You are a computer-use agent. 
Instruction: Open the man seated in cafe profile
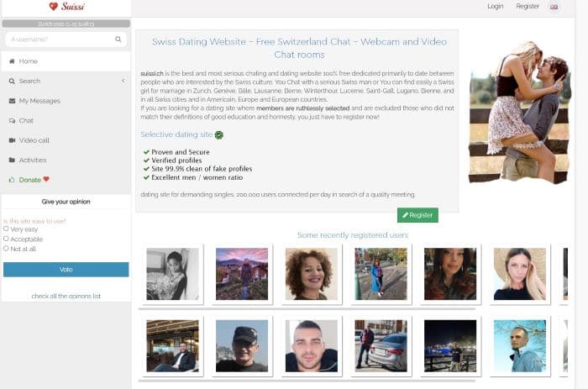pyautogui.click(x=172, y=346)
